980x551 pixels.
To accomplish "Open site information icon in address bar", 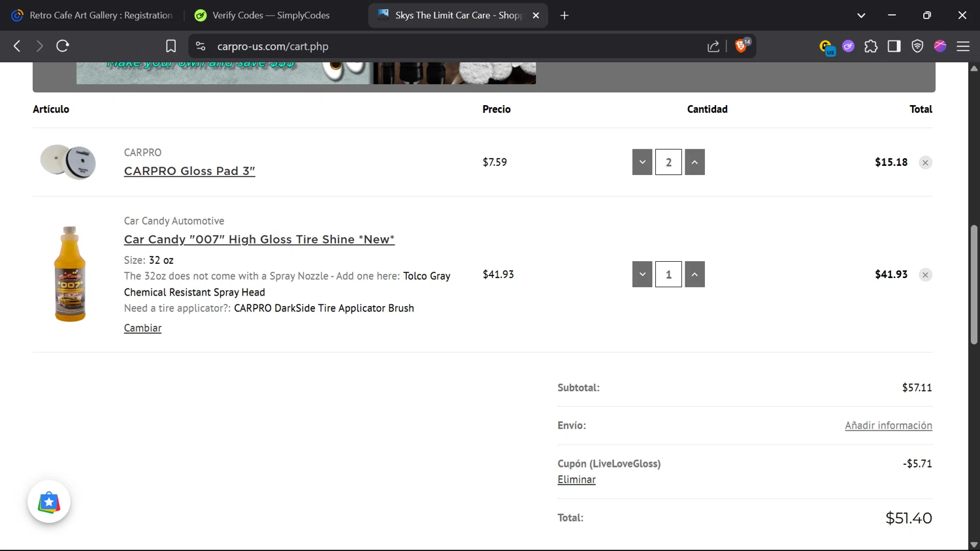I will [x=201, y=46].
